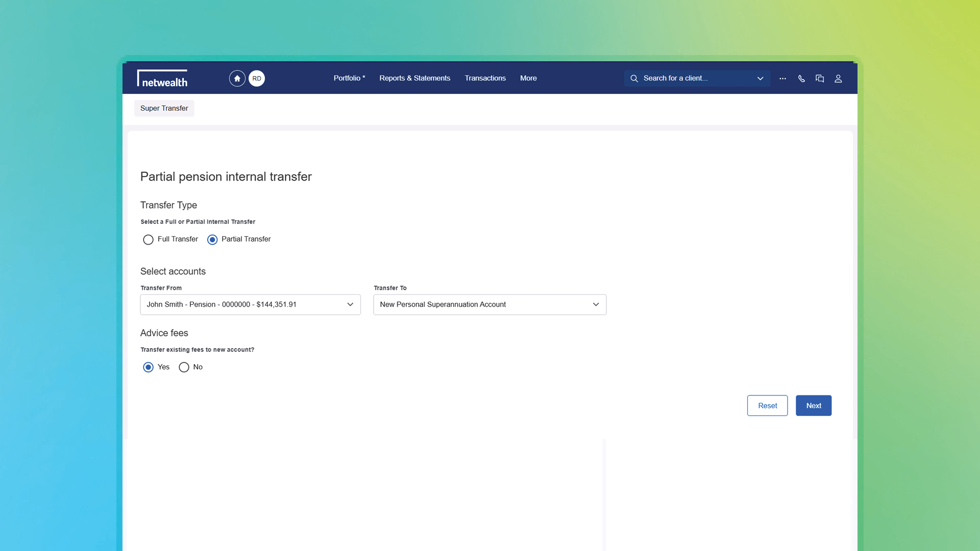
Task: Click the search magnifier icon
Action: coord(634,79)
